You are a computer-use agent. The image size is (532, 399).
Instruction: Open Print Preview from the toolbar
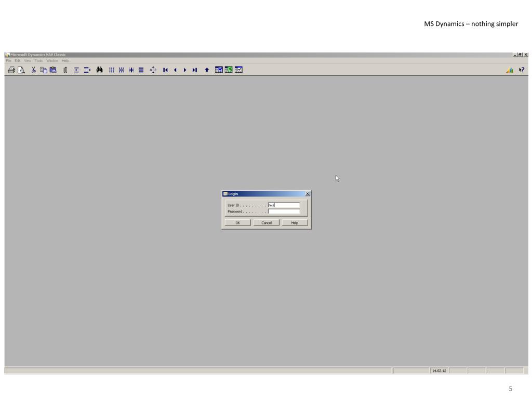point(21,70)
